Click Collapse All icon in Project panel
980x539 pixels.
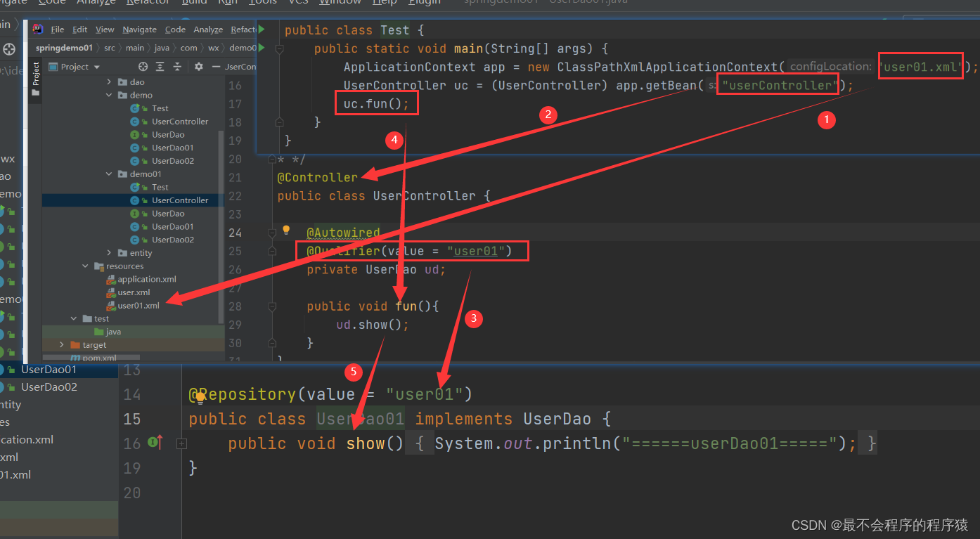coord(177,67)
